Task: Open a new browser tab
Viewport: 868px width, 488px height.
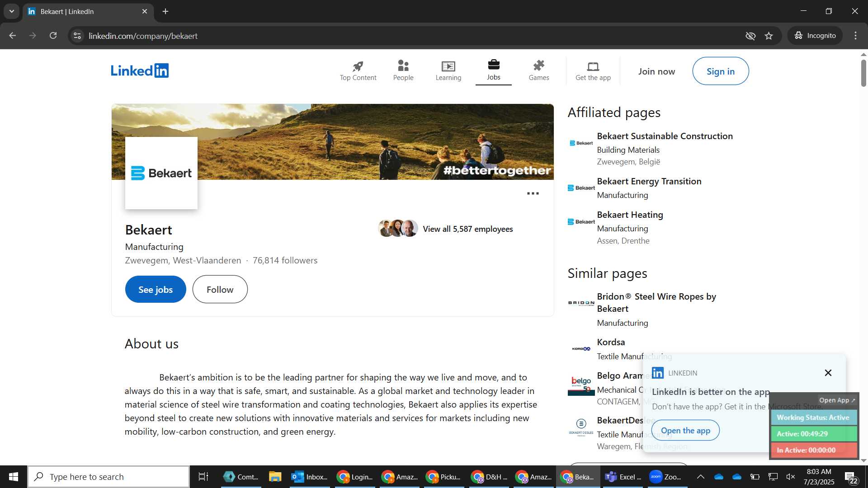Action: 165,11
